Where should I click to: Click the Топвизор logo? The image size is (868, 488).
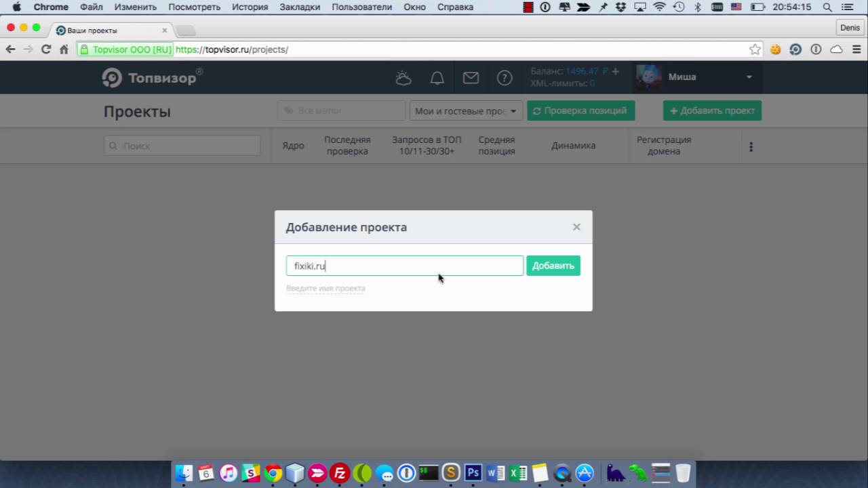coord(152,78)
